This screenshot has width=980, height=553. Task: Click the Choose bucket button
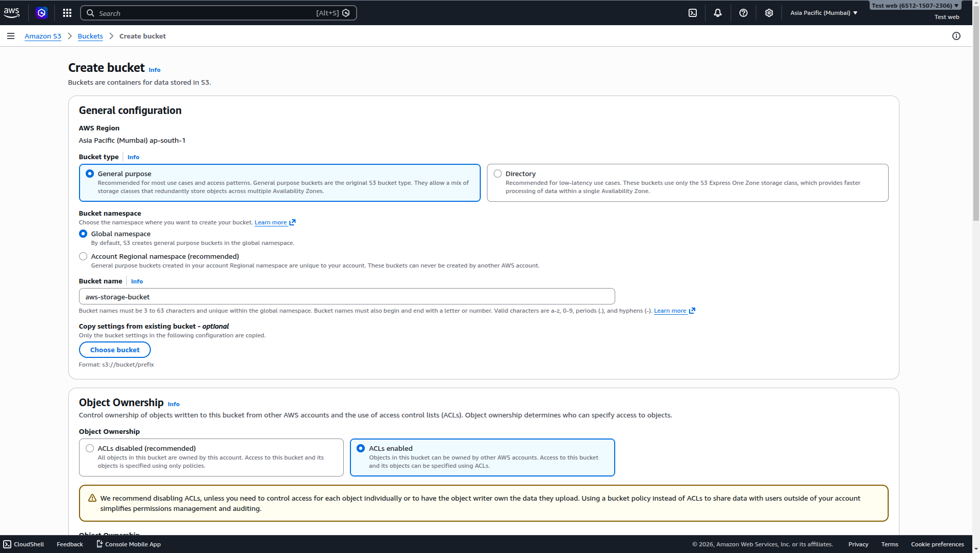(x=115, y=350)
